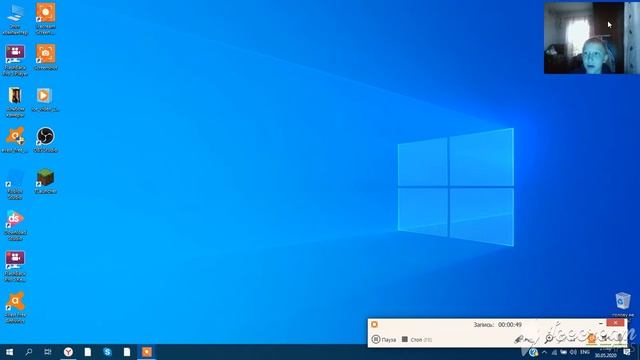640x360 pixels.
Task: Open Avast Free Antivirus desktop shortcut
Action: (15, 308)
